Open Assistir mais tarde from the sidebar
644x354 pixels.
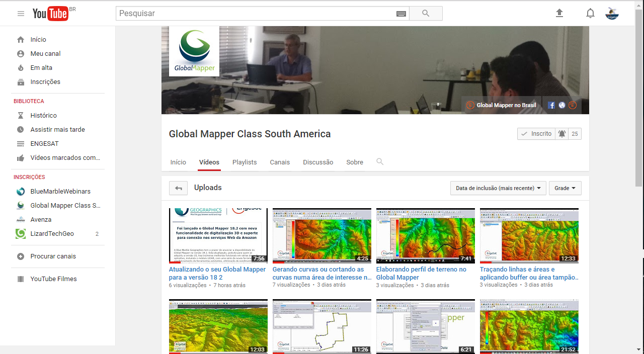pos(53,129)
